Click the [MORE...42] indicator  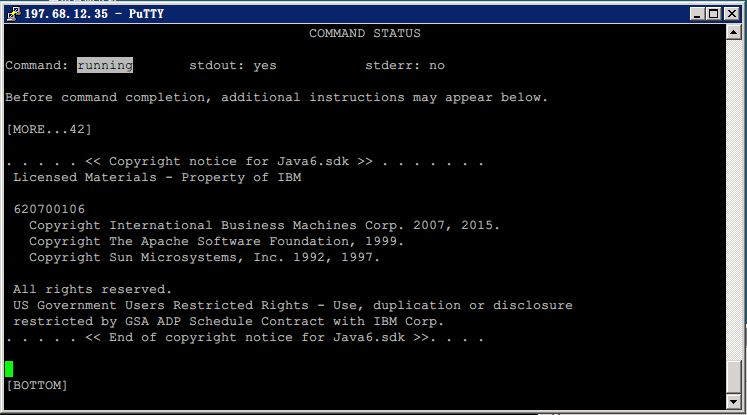(49, 129)
